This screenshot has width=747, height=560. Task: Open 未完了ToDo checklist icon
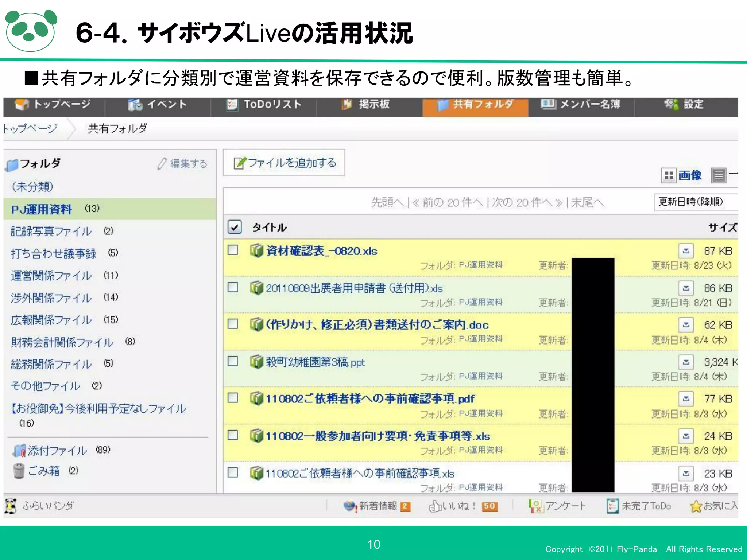click(x=612, y=506)
